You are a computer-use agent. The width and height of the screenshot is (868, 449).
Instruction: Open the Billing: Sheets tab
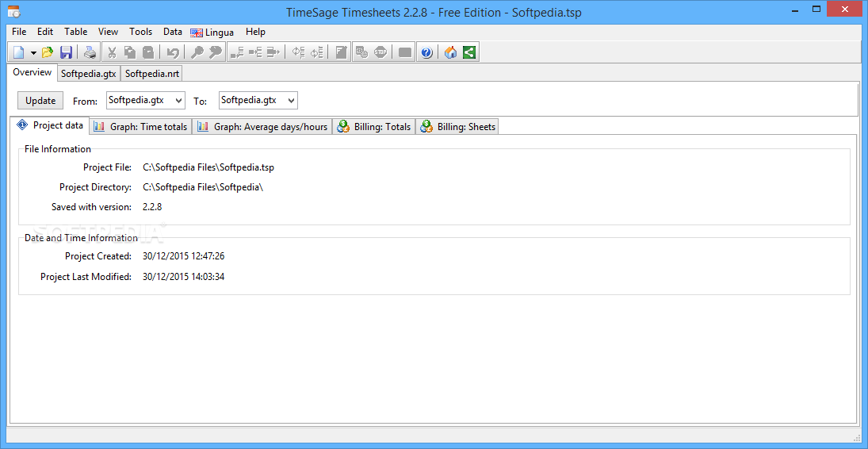click(x=457, y=127)
